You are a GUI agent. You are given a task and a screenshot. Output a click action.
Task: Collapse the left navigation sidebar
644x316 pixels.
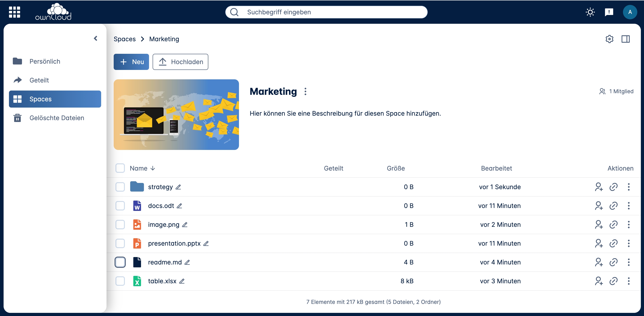tap(96, 38)
